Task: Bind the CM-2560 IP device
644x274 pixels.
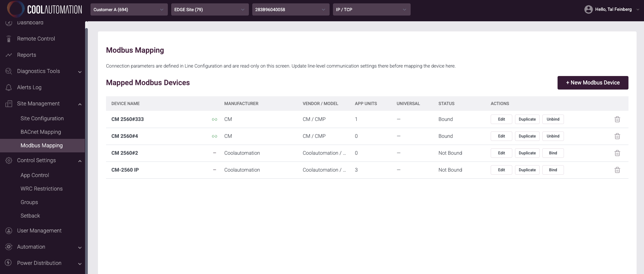Action: pos(553,170)
